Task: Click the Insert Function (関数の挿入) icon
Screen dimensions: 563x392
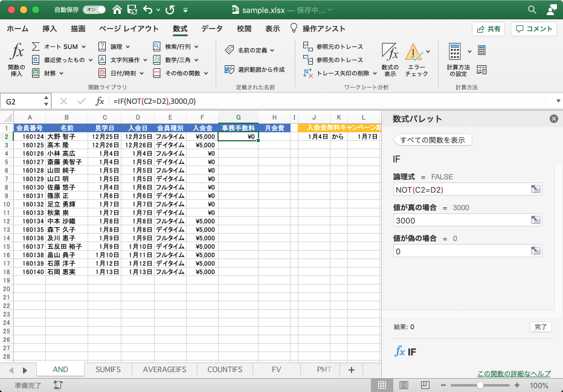Action: pos(16,52)
